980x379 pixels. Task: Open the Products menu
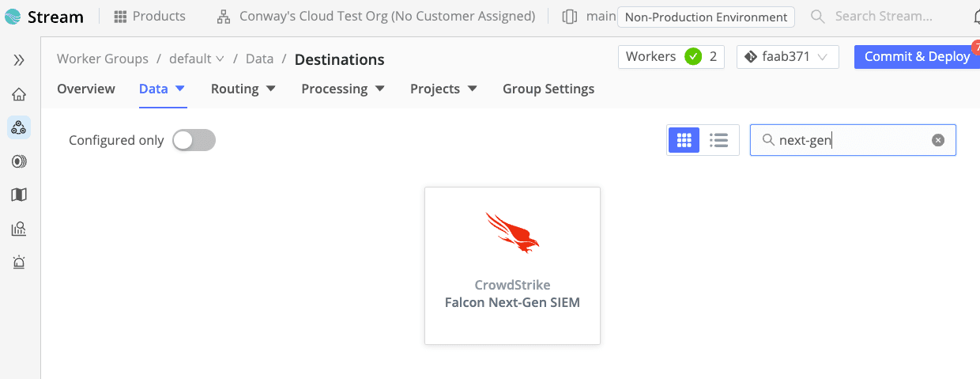click(150, 16)
